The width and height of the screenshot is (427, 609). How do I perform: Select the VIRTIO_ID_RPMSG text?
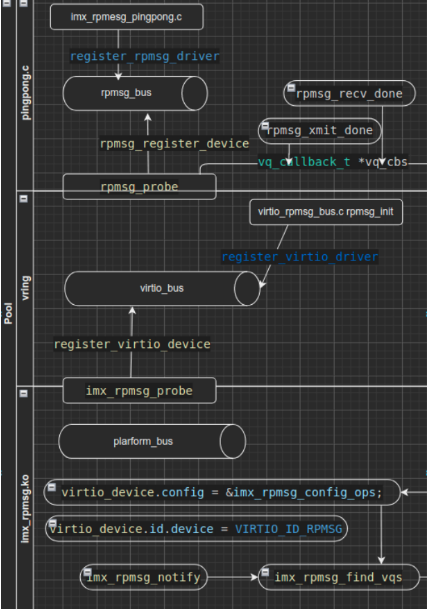(288, 529)
